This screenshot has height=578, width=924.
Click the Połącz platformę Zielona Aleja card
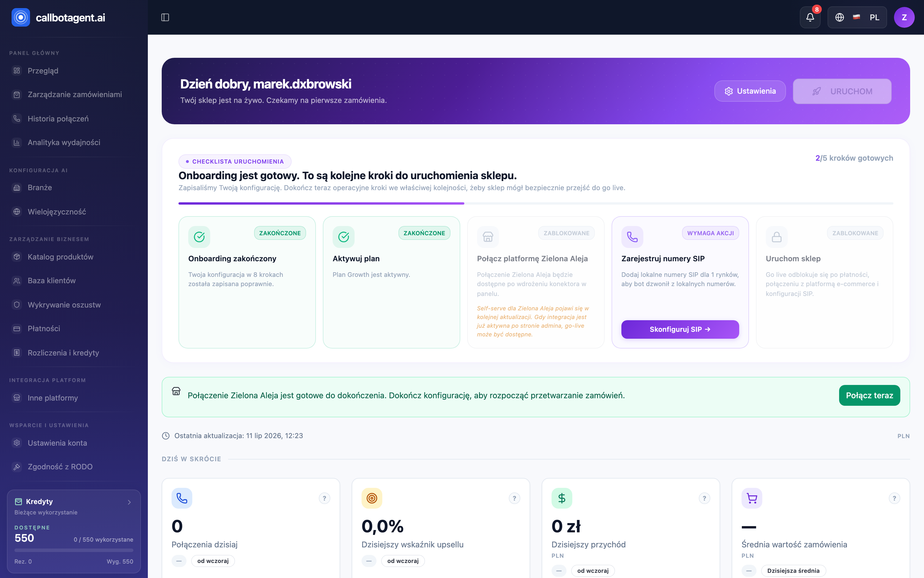point(535,282)
